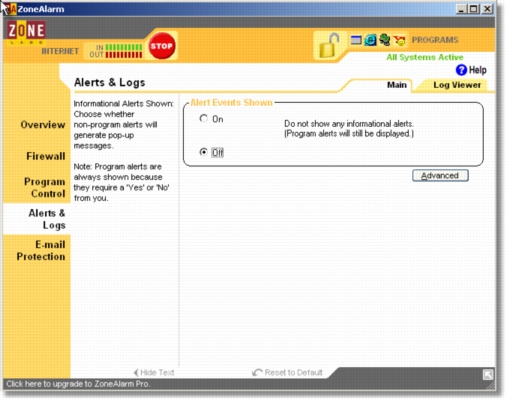Click the Advanced button
The image size is (506, 400).
(440, 176)
